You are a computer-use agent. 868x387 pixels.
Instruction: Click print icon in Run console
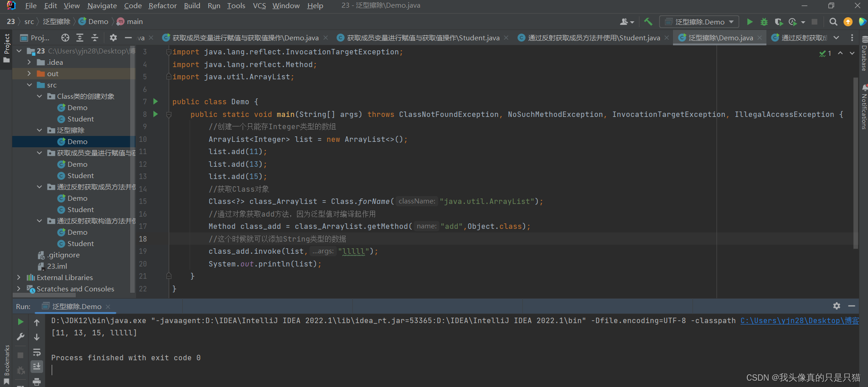click(37, 382)
